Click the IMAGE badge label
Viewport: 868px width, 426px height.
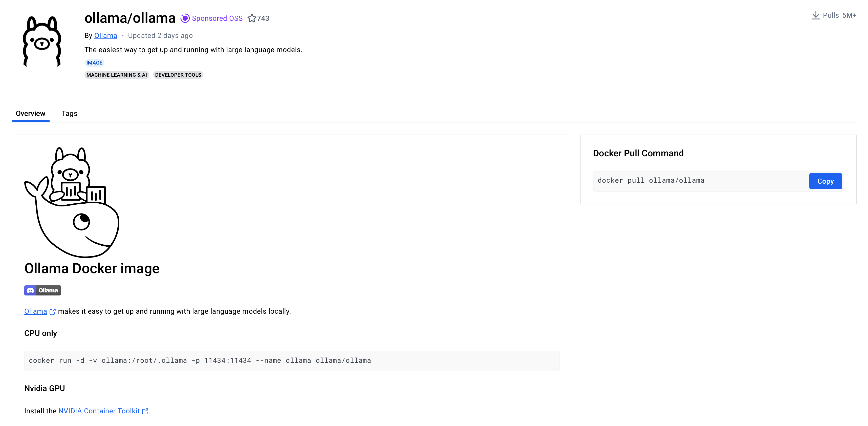click(94, 63)
